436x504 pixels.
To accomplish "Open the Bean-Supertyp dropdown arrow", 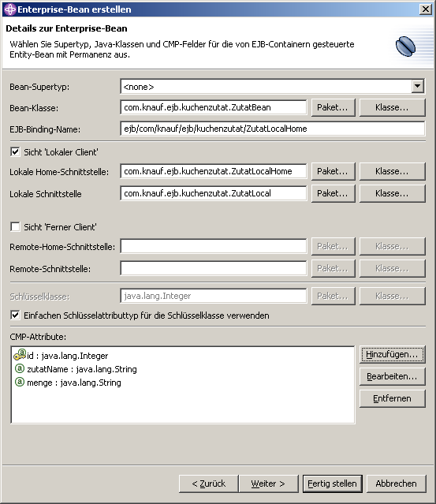I will coord(417,86).
